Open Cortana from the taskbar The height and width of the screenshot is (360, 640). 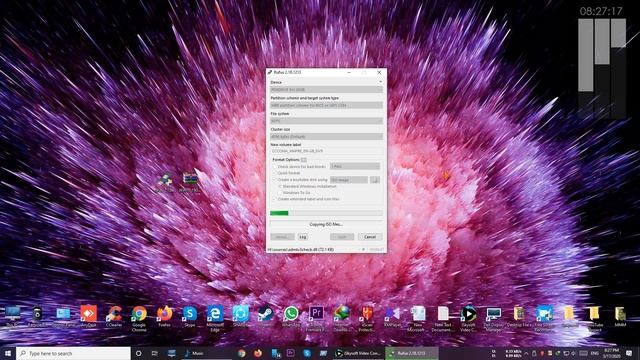coord(139,353)
